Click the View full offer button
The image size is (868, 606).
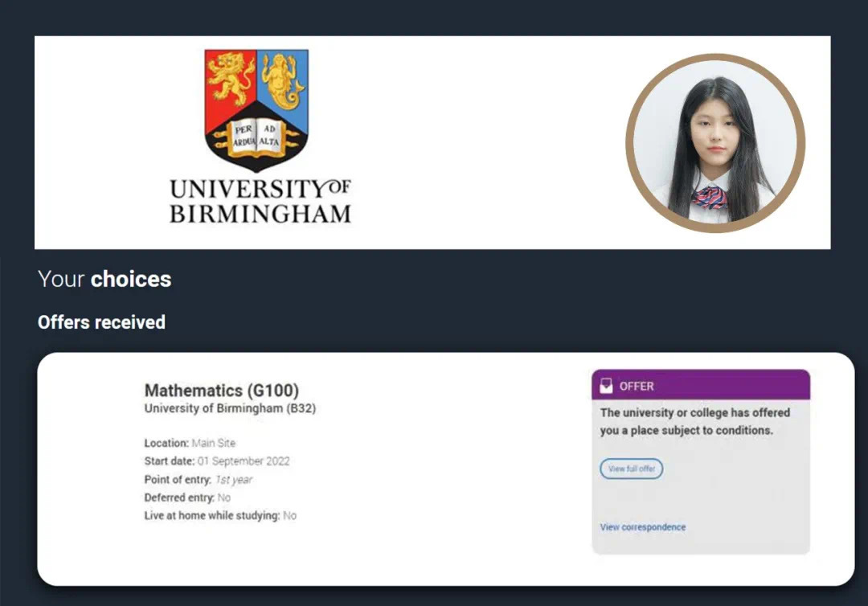click(631, 469)
